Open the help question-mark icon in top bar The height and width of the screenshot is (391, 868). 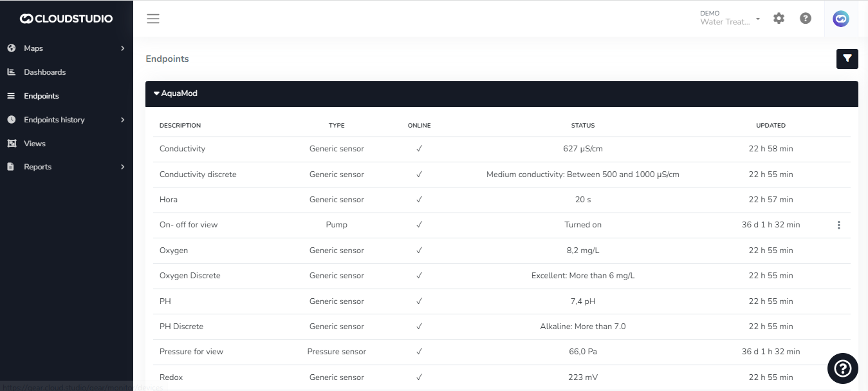point(806,18)
